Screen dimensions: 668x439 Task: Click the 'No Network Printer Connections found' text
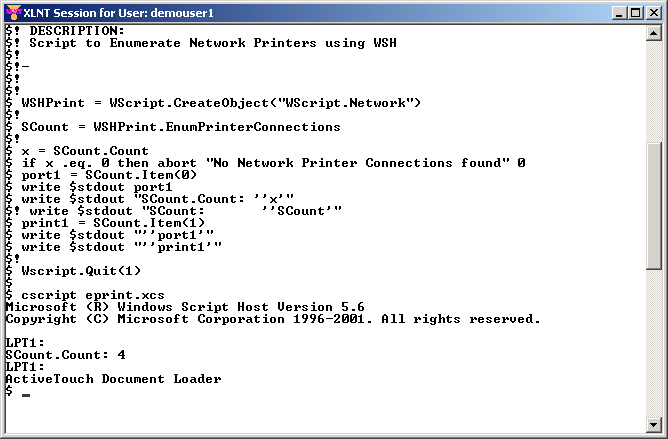click(x=358, y=163)
